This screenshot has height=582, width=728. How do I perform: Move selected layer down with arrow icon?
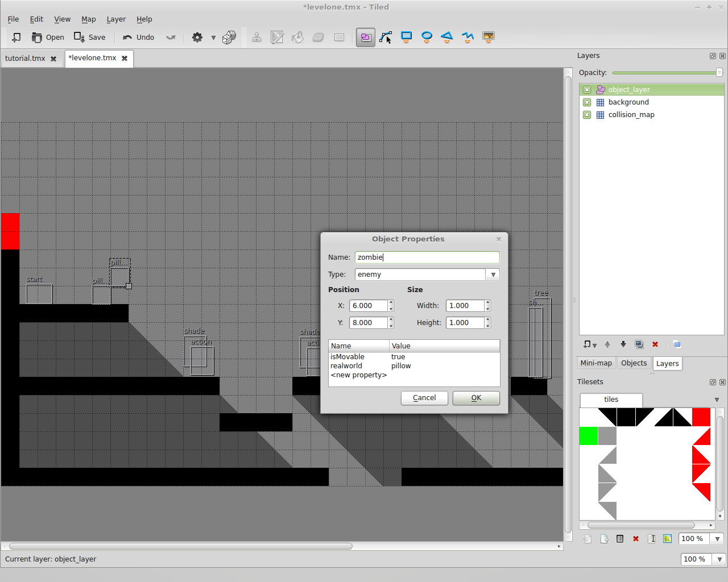click(623, 344)
